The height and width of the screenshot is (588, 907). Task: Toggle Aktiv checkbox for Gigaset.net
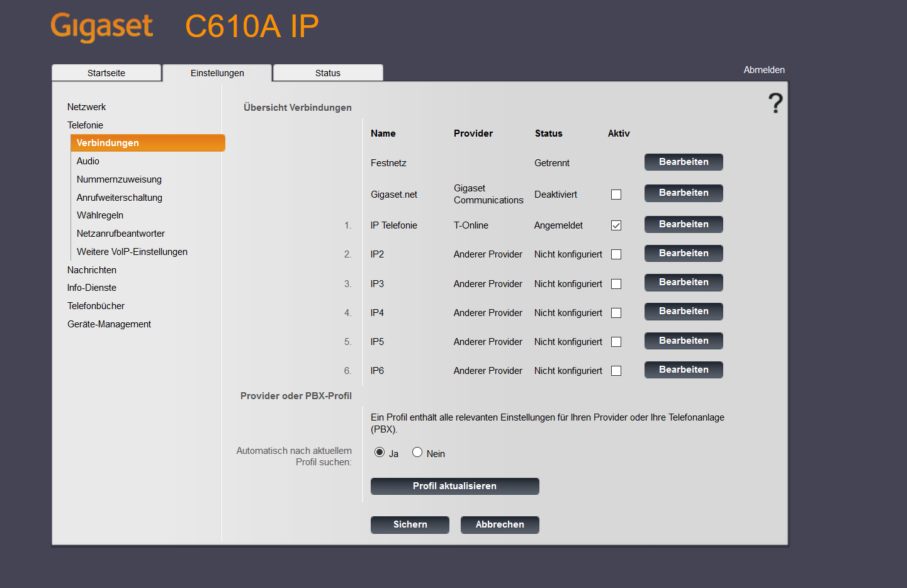616,195
